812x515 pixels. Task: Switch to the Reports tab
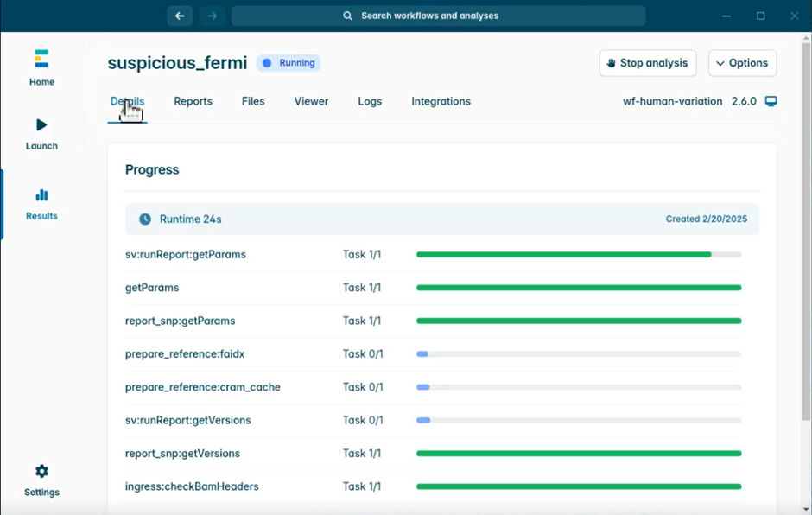point(193,102)
